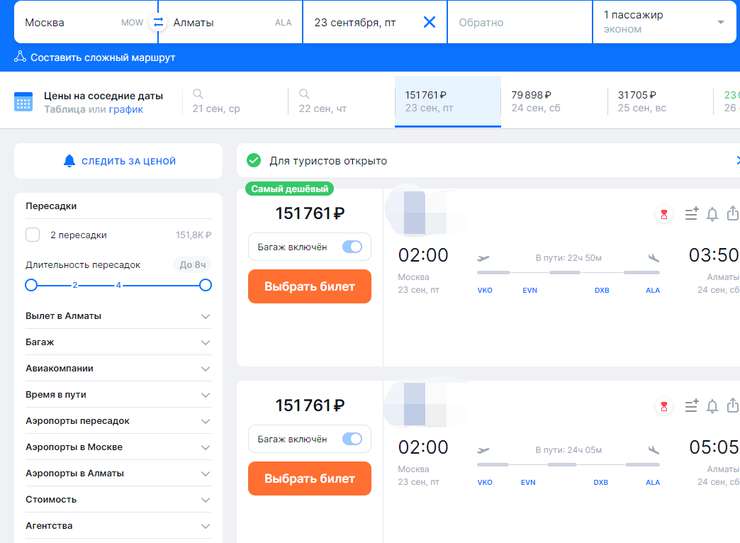Add first ticket to favorites list icon
Screen dimensions: 740x543
pyautogui.click(x=691, y=214)
